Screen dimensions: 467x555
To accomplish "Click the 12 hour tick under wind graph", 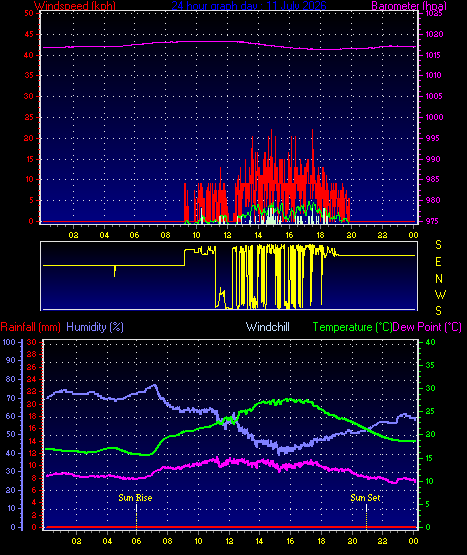I will tap(227, 235).
